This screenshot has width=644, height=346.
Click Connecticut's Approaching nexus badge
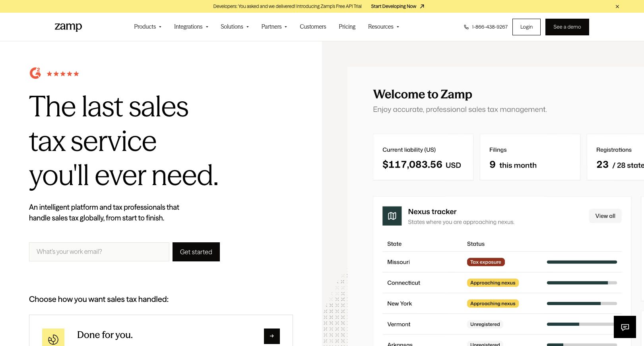click(493, 283)
